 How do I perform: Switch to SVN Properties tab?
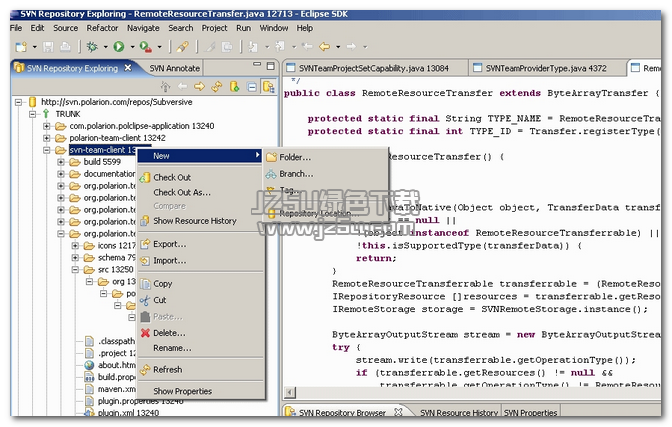coord(531,412)
